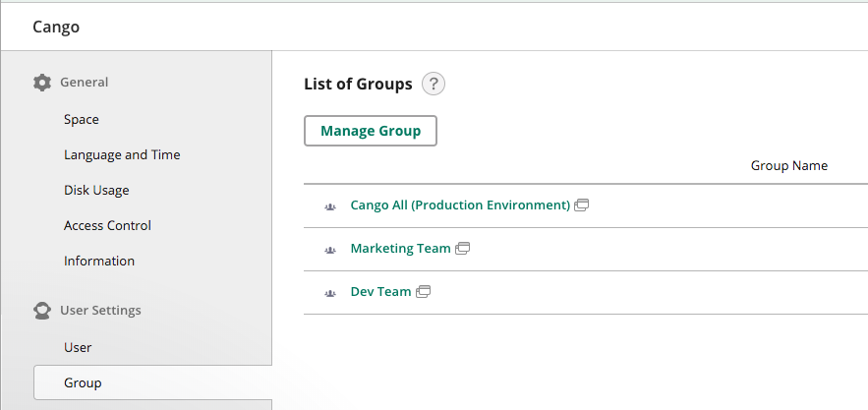The height and width of the screenshot is (410, 868).
Task: Select Space in the sidebar
Action: point(82,120)
